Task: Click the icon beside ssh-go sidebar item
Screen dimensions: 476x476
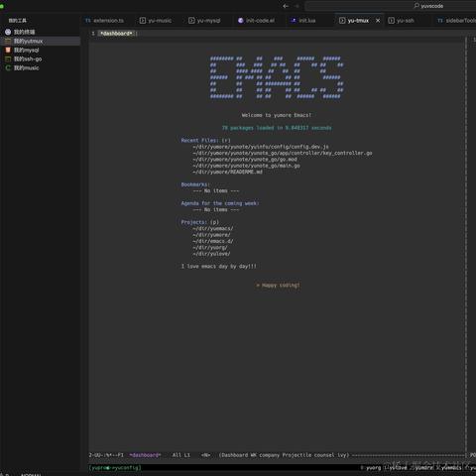Action: tap(8, 59)
